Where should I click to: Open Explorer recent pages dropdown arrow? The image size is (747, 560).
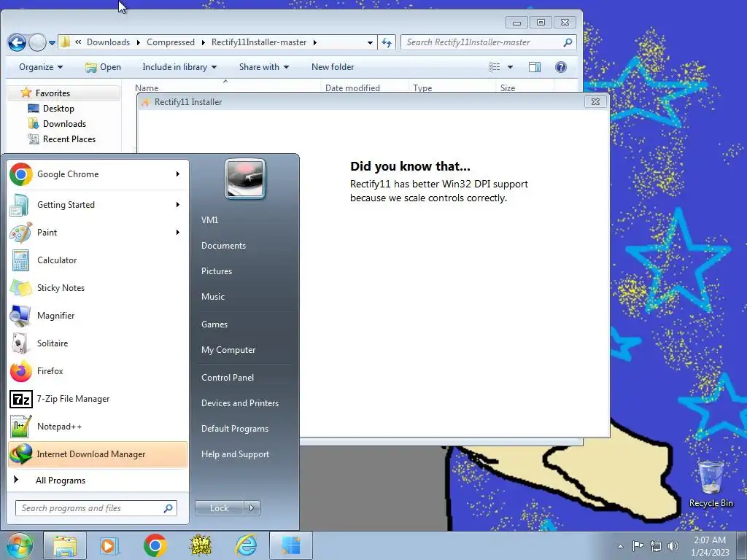coord(52,43)
